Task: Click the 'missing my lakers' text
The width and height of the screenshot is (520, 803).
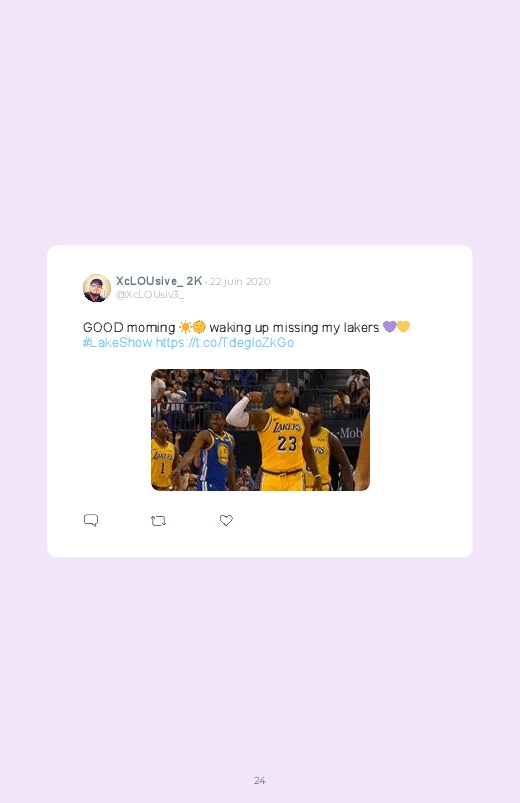Action: (x=326, y=327)
